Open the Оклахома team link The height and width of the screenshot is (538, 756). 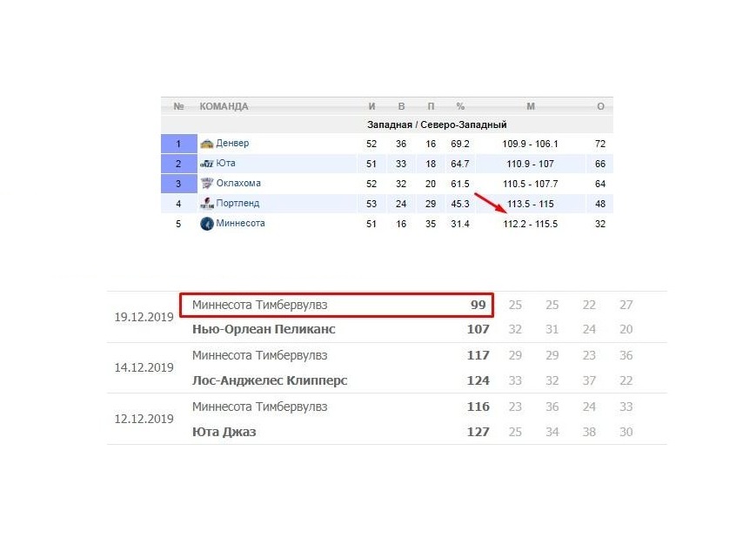point(238,184)
